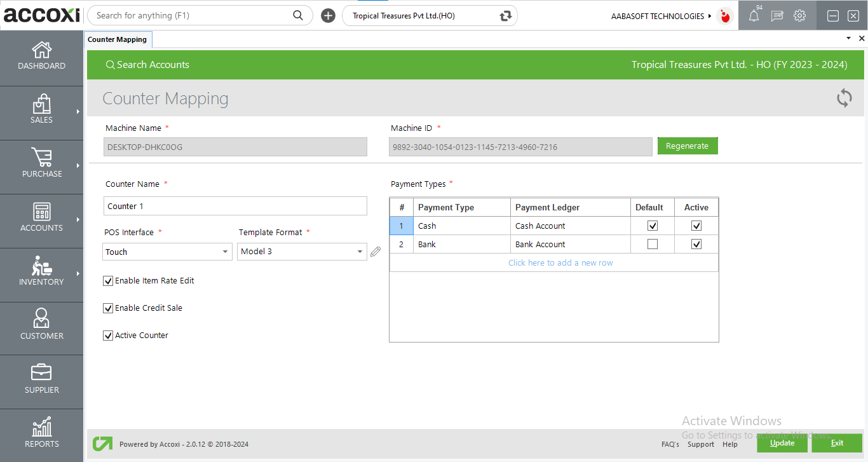The image size is (868, 462).
Task: Open the Dashboard home icon
Action: click(x=42, y=50)
